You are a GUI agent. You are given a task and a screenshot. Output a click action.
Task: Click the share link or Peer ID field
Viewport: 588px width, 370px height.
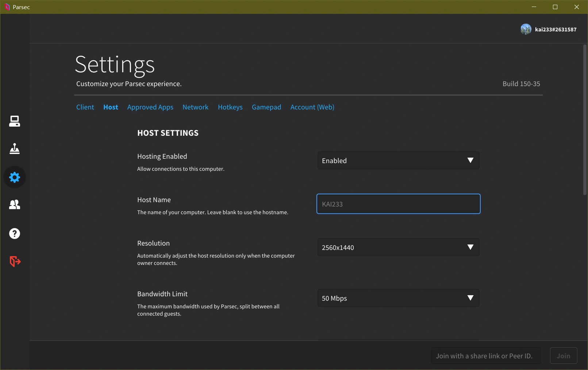pos(485,356)
